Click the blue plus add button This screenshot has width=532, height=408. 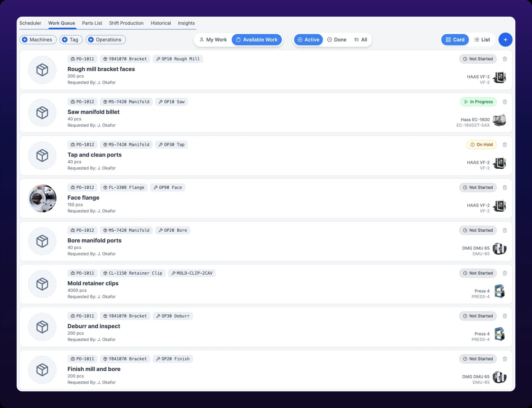coord(505,39)
